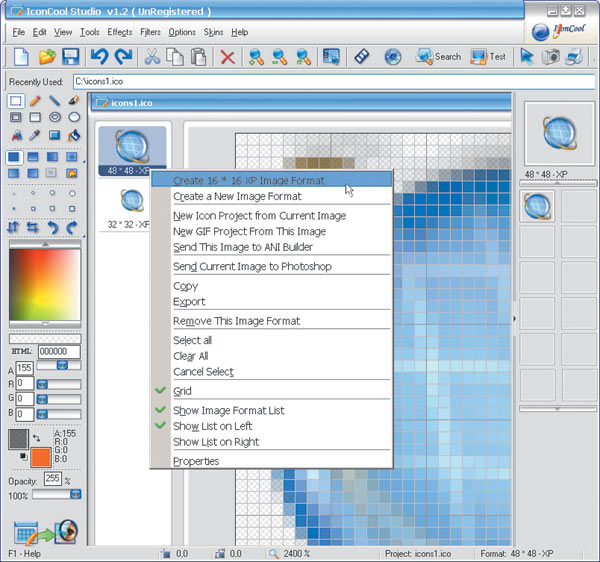600x562 pixels.
Task: Choose Properties in the context menu
Action: pos(272,461)
